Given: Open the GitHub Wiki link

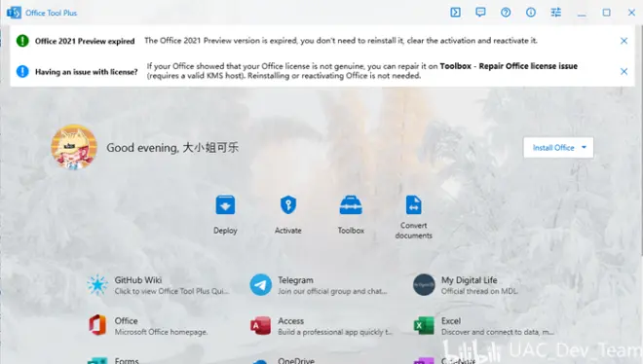Looking at the screenshot, I should tap(158, 285).
